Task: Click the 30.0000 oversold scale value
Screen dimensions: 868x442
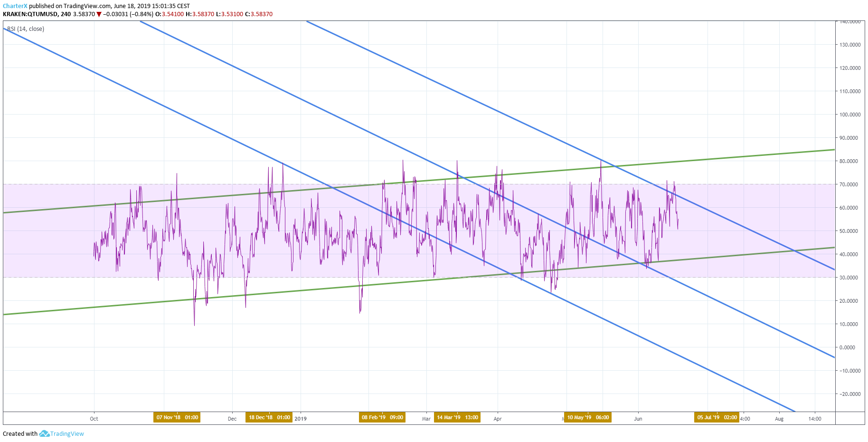Action: click(x=849, y=278)
